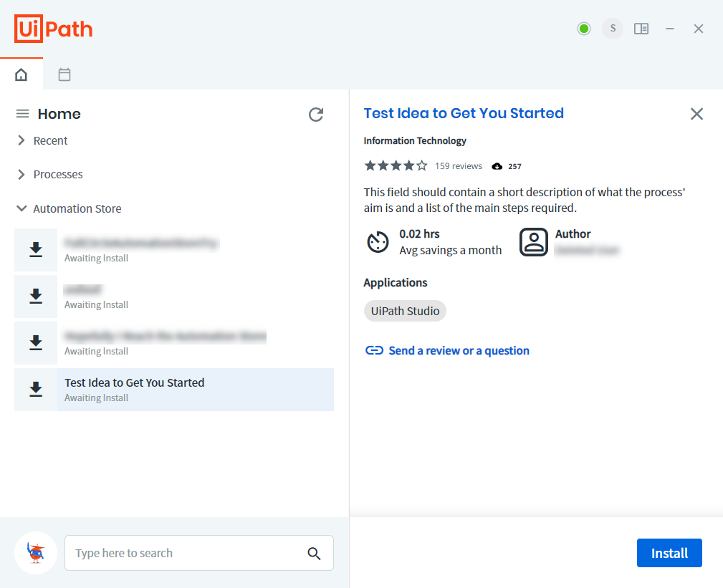Open the user profile avatar S
Image resolution: width=723 pixels, height=588 pixels.
613,29
